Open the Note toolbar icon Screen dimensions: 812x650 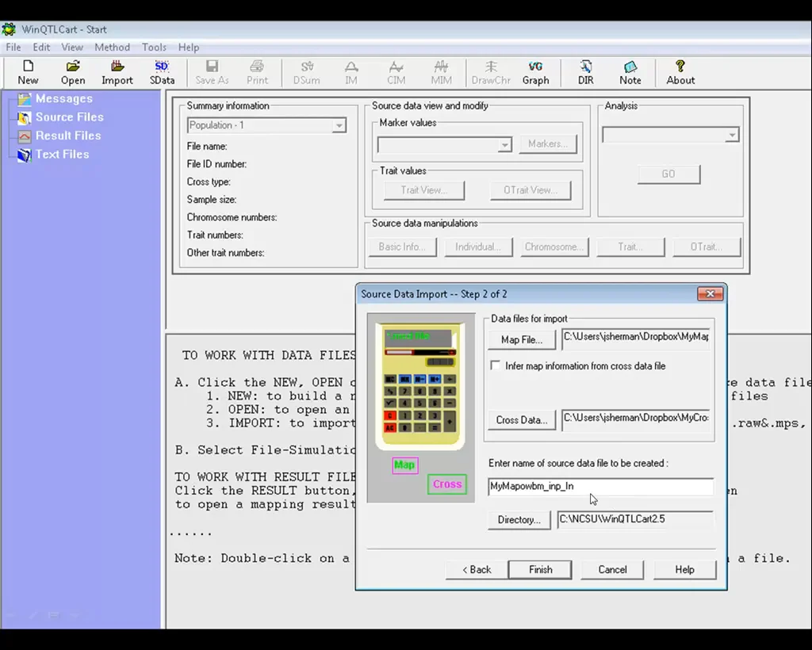point(630,72)
